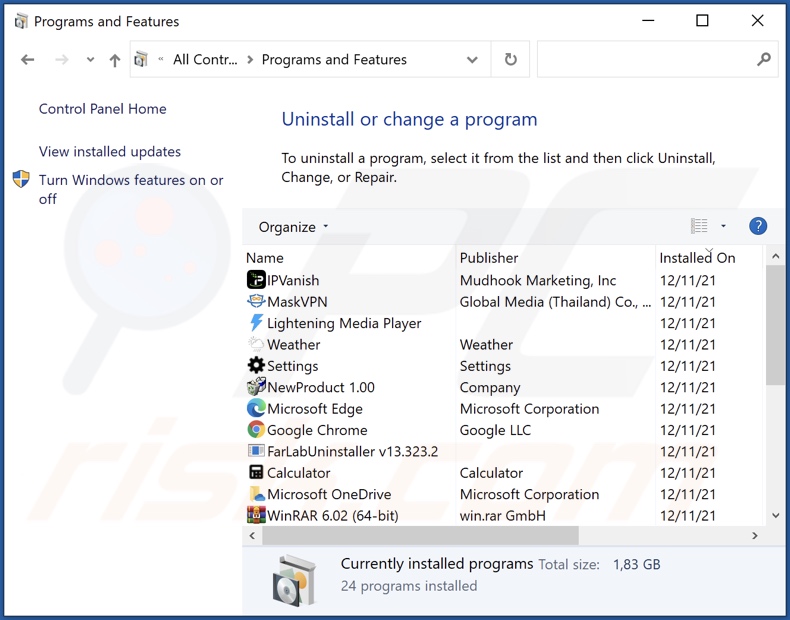Select the Microsoft OneDrive entry
This screenshot has width=790, height=620.
pyautogui.click(x=329, y=494)
